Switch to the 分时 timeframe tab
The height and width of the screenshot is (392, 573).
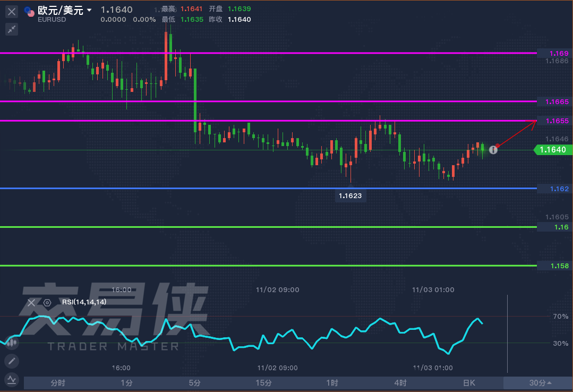58,383
